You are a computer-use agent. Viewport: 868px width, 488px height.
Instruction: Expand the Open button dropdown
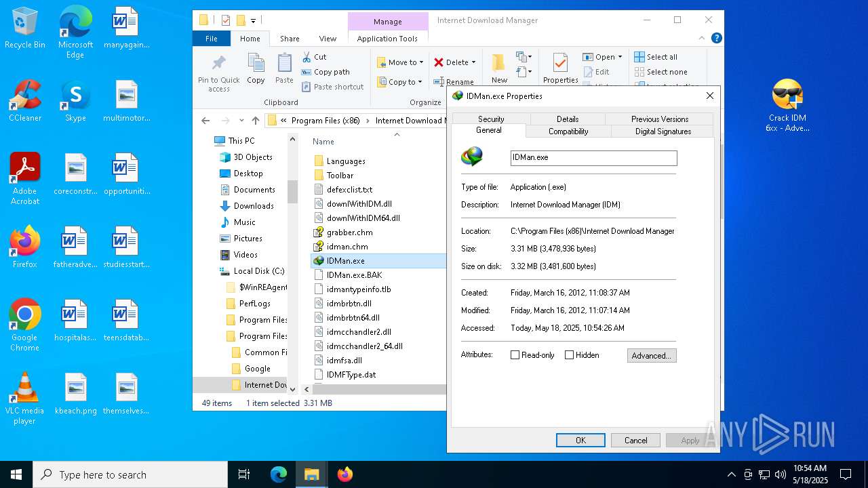[620, 57]
